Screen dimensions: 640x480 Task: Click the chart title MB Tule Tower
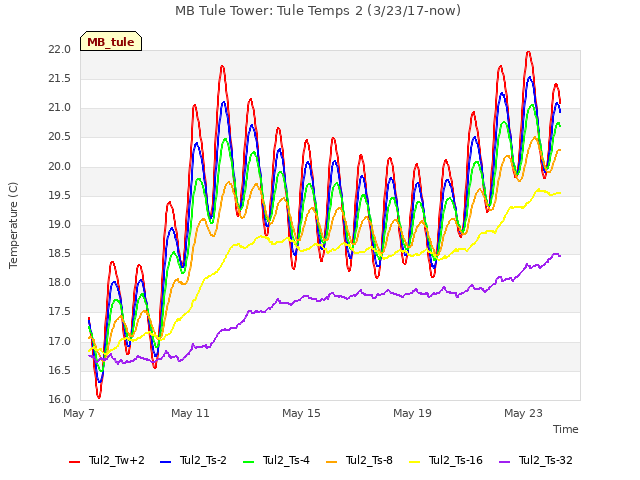point(318,11)
